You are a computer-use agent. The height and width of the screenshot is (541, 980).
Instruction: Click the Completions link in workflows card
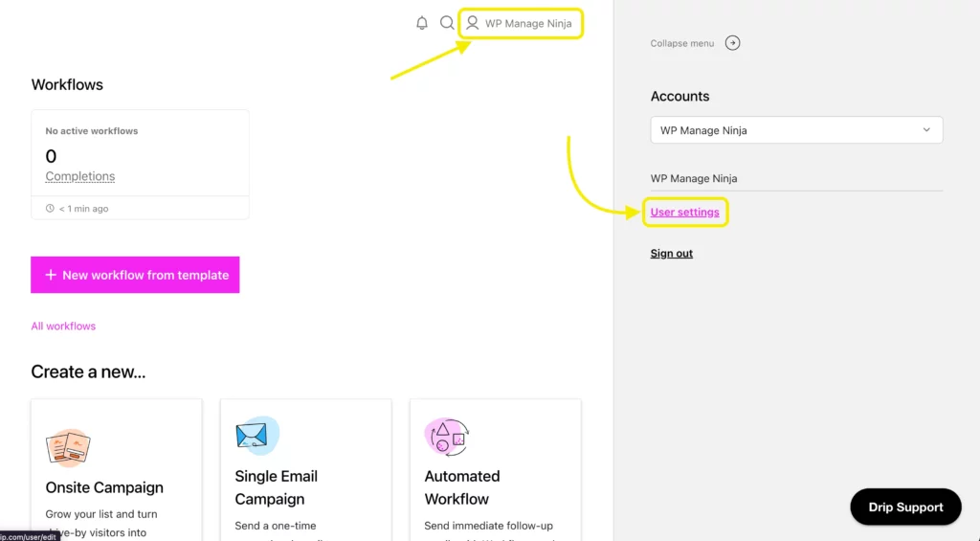pos(80,176)
